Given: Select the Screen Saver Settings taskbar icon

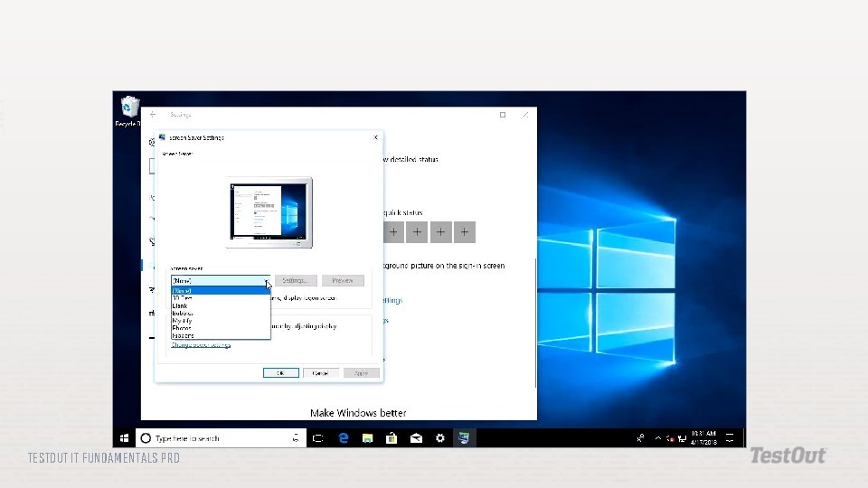Looking at the screenshot, I should click(x=464, y=438).
